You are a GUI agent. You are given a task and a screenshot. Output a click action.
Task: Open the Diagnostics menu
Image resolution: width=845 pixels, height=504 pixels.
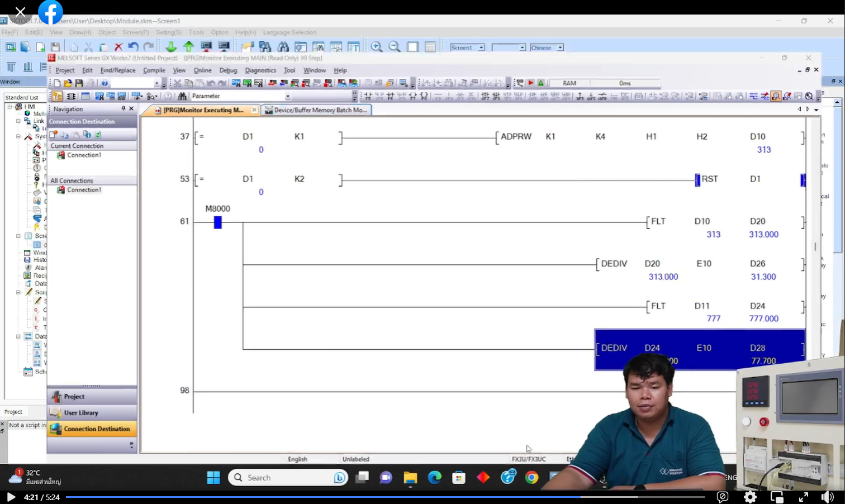pos(260,70)
